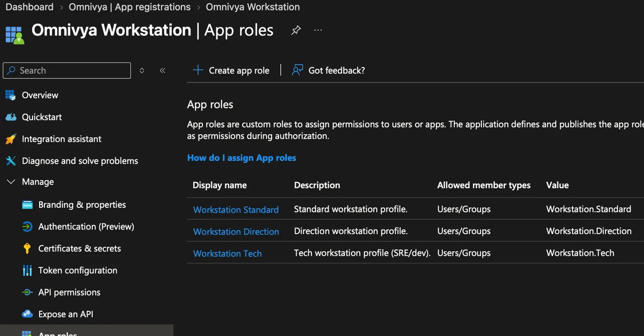Open How do I assign App roles link
This screenshot has height=336, width=644.
pyautogui.click(x=242, y=158)
